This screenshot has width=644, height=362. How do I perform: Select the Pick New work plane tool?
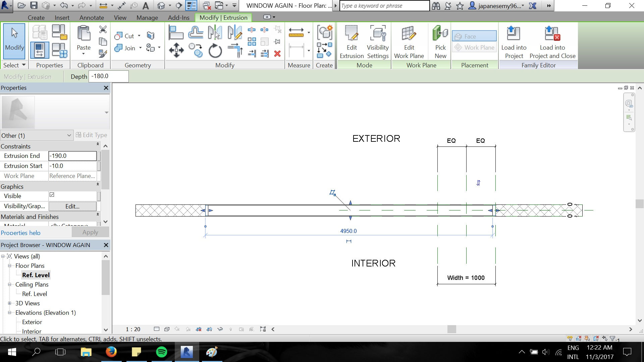[440, 42]
